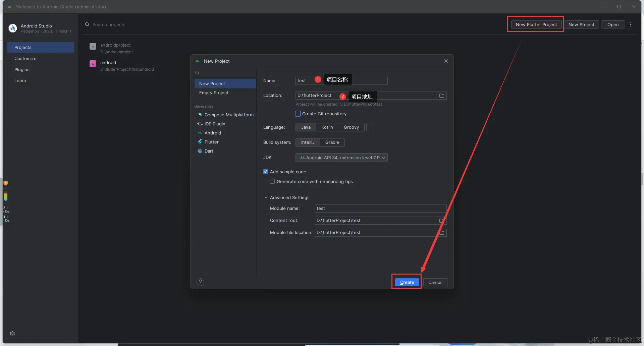
Task: Browse for project Location folder
Action: click(442, 96)
